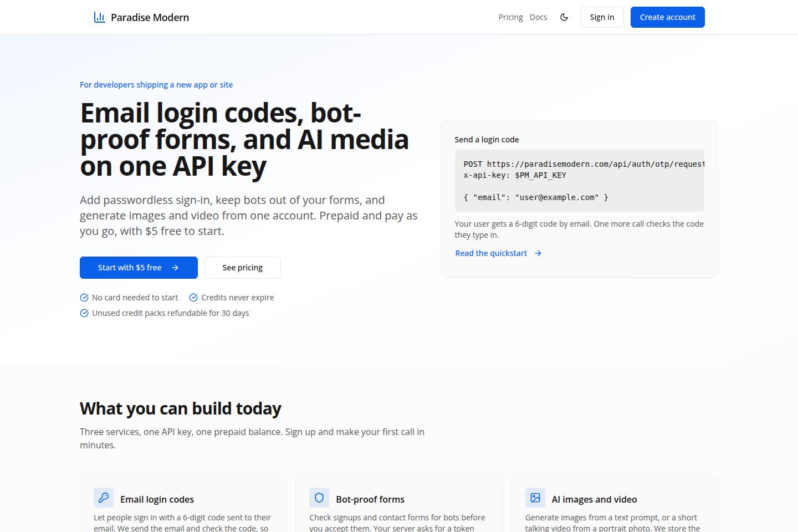Click the shield icon on Bot-proof forms card
The image size is (798, 532).
click(319, 498)
